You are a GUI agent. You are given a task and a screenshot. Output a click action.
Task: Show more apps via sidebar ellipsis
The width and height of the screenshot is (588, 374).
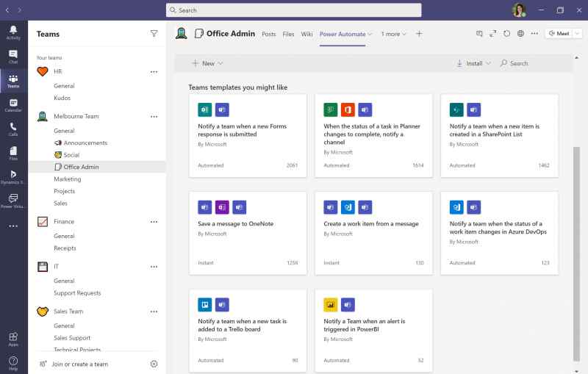[x=13, y=226]
